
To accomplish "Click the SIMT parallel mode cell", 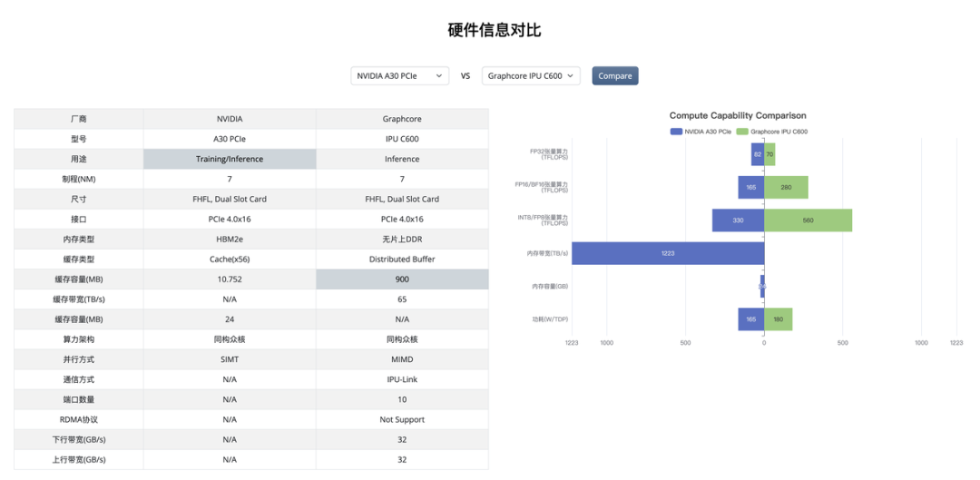I will pyautogui.click(x=230, y=359).
